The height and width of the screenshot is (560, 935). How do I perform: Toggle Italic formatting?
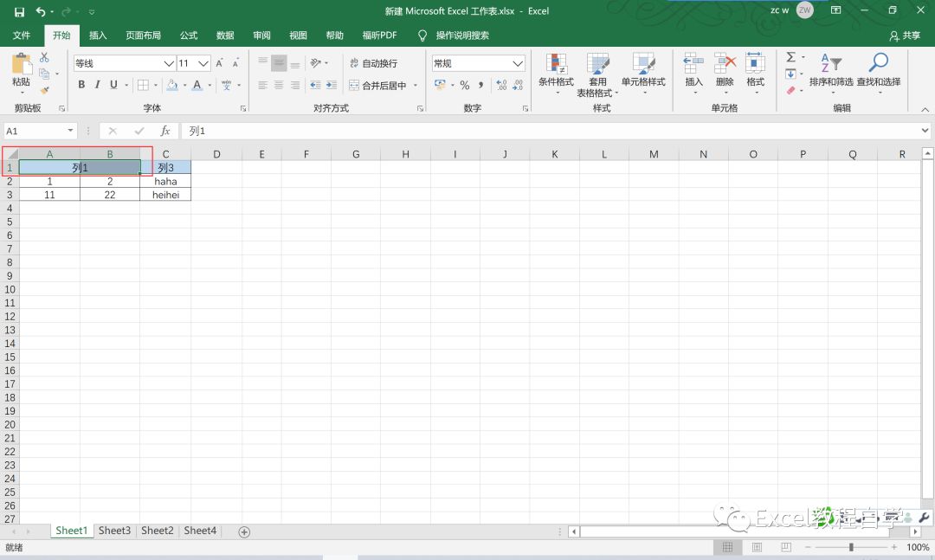click(x=98, y=85)
